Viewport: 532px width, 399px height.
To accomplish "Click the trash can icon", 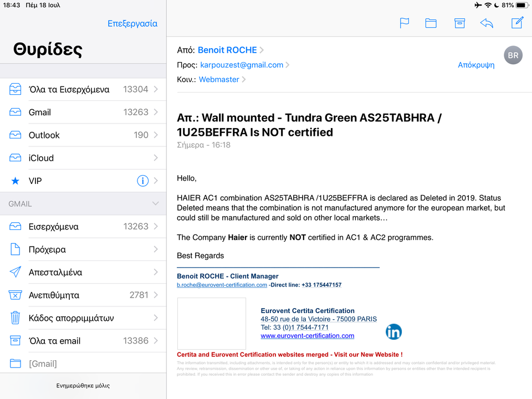I will [x=16, y=318].
